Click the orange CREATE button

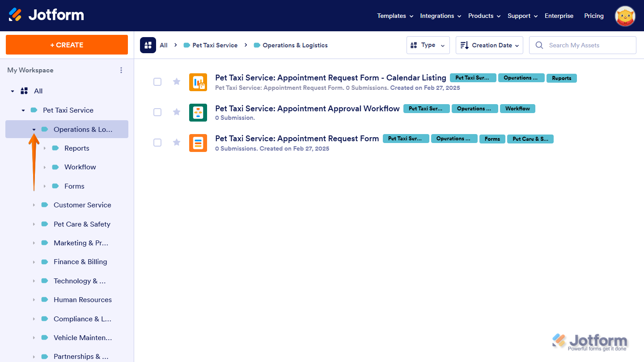point(67,45)
